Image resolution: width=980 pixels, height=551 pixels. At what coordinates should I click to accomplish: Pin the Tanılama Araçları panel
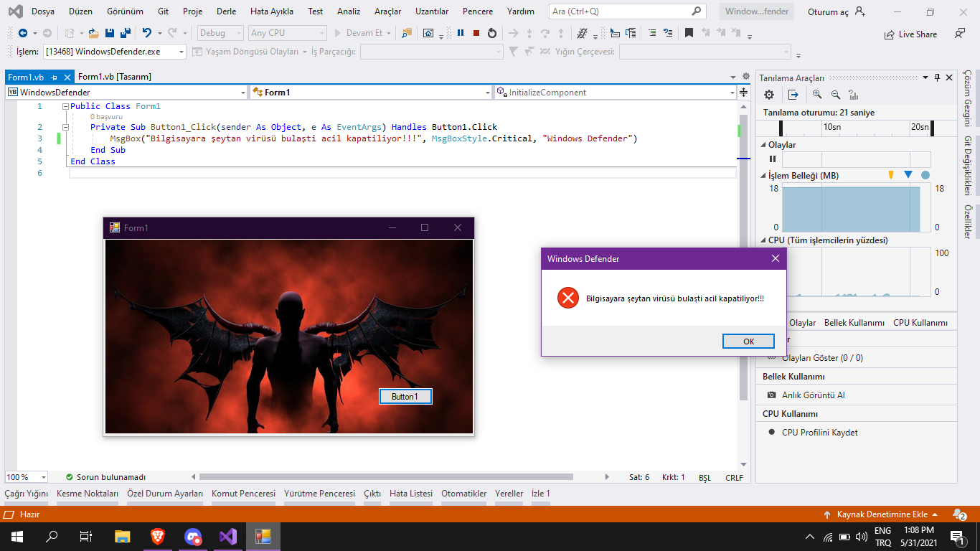(937, 77)
